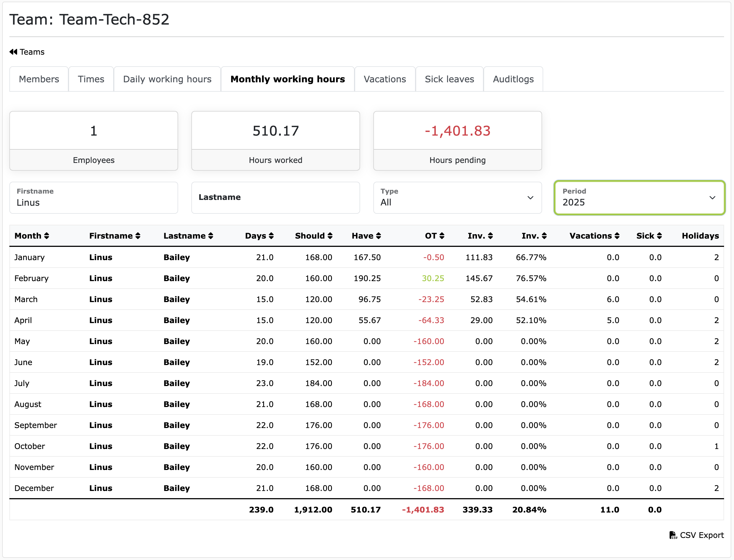
Task: Open the Auditlogs tab
Action: (513, 79)
